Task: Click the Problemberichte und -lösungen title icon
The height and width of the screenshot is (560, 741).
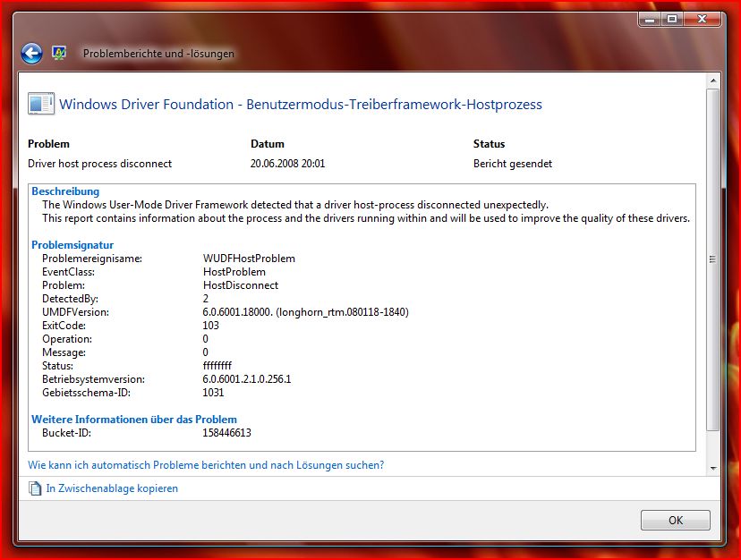Action: click(58, 53)
